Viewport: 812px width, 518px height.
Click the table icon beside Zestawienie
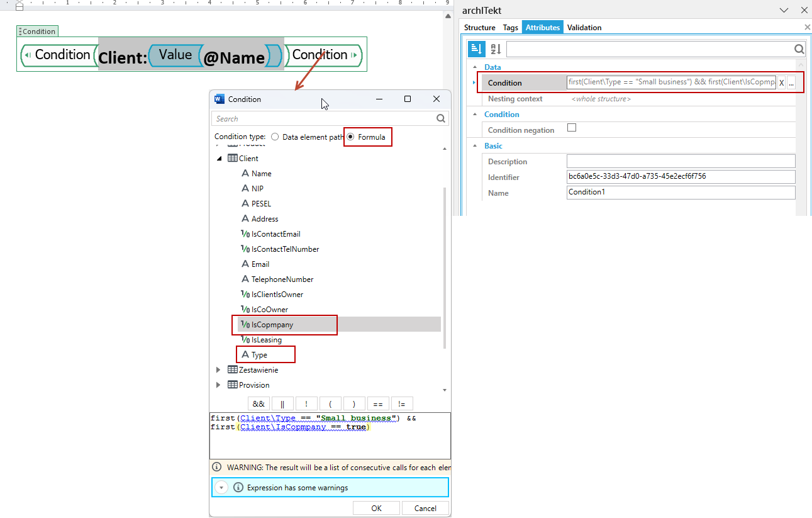[x=233, y=370]
